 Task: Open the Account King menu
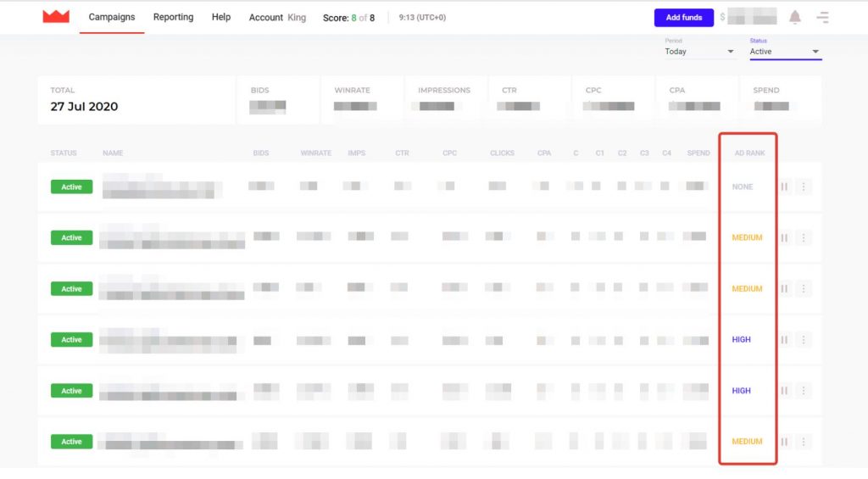(x=277, y=17)
